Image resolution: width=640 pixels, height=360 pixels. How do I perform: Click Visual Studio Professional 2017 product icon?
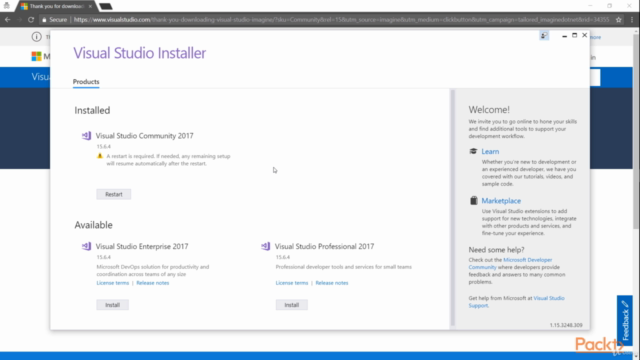[265, 246]
